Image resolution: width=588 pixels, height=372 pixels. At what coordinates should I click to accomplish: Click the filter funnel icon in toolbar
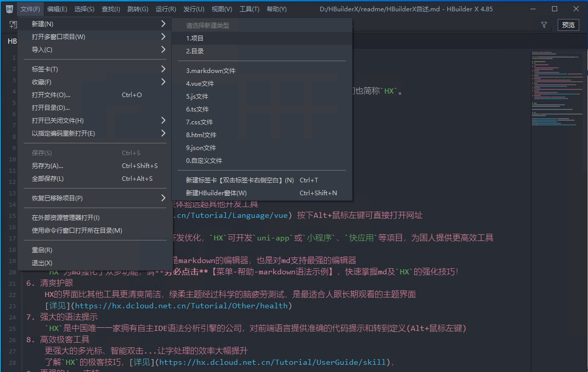pyautogui.click(x=544, y=25)
